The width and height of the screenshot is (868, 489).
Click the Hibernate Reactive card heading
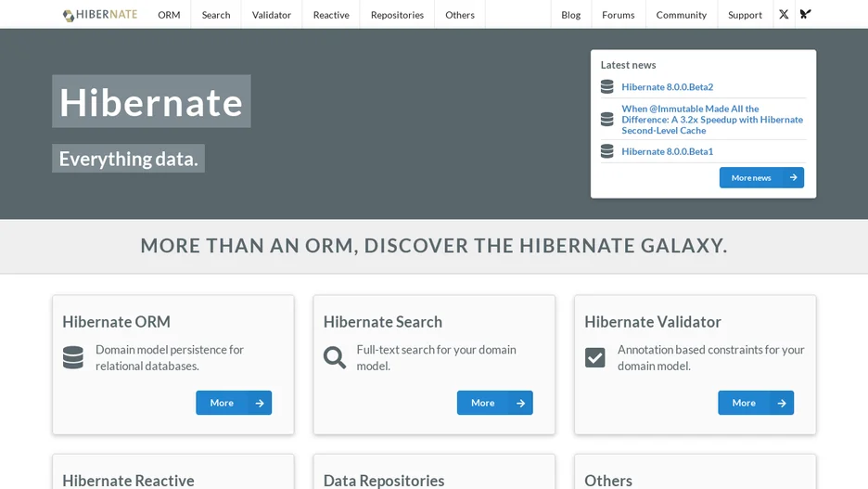pos(128,480)
